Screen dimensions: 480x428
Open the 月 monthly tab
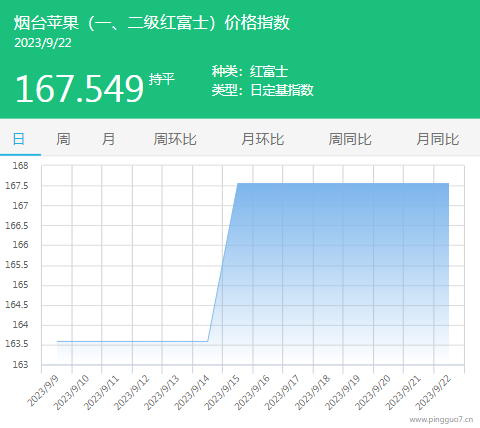pos(108,139)
